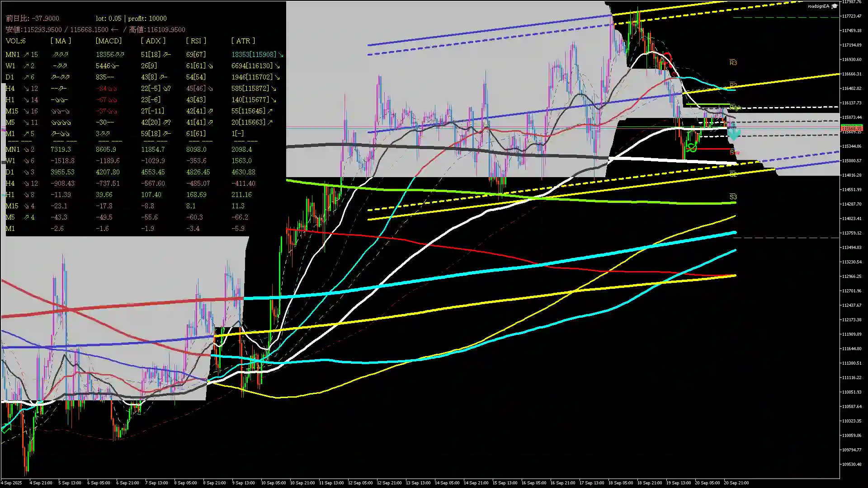
Task: Click the 20 Sep 21:00 time label
Action: point(736,483)
